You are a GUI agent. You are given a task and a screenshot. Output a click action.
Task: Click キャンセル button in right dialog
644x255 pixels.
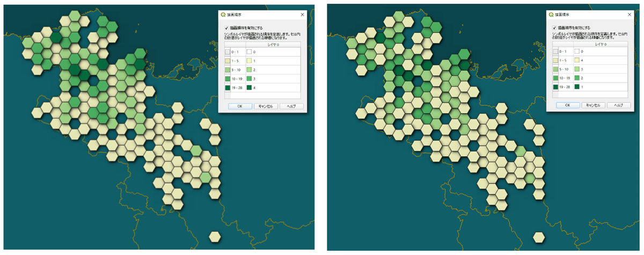[x=593, y=106]
